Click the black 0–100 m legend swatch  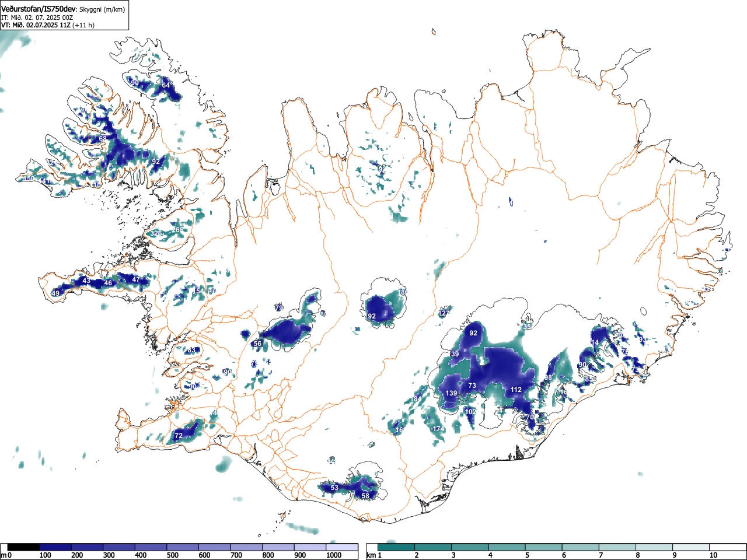(23, 547)
